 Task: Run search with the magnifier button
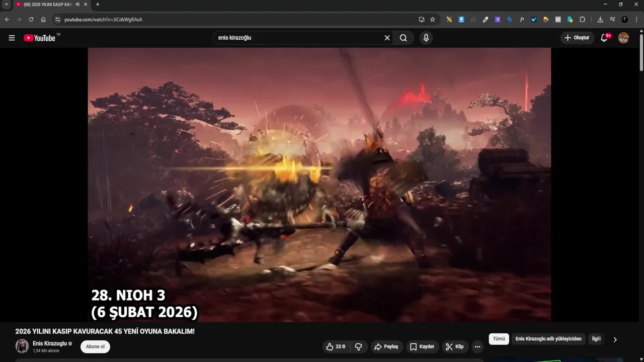click(404, 38)
